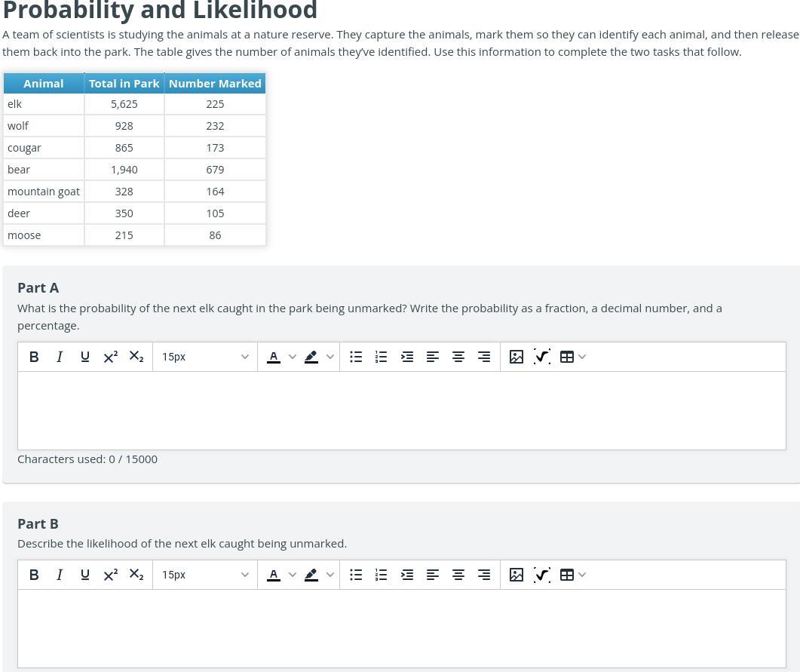
Task: Toggle Italic in Part A editor
Action: click(x=60, y=357)
